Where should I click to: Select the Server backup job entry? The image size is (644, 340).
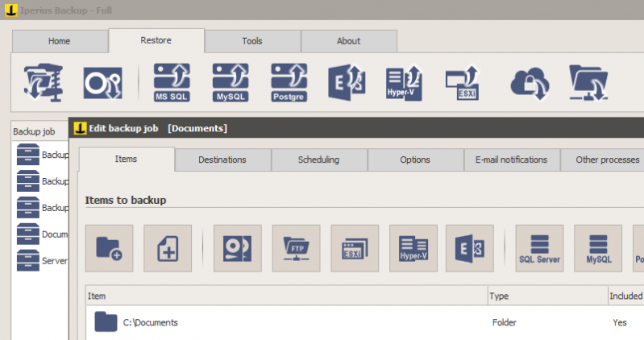pos(42,260)
